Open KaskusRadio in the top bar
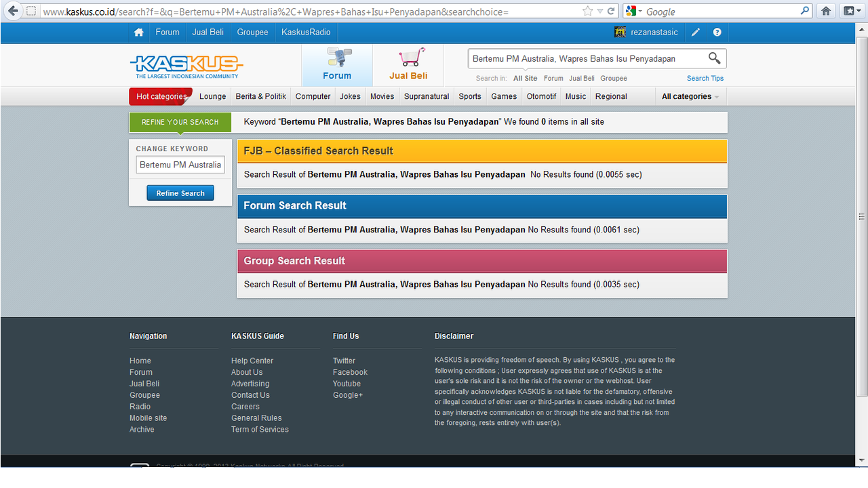Viewport: 868px width, 488px height. coord(306,32)
